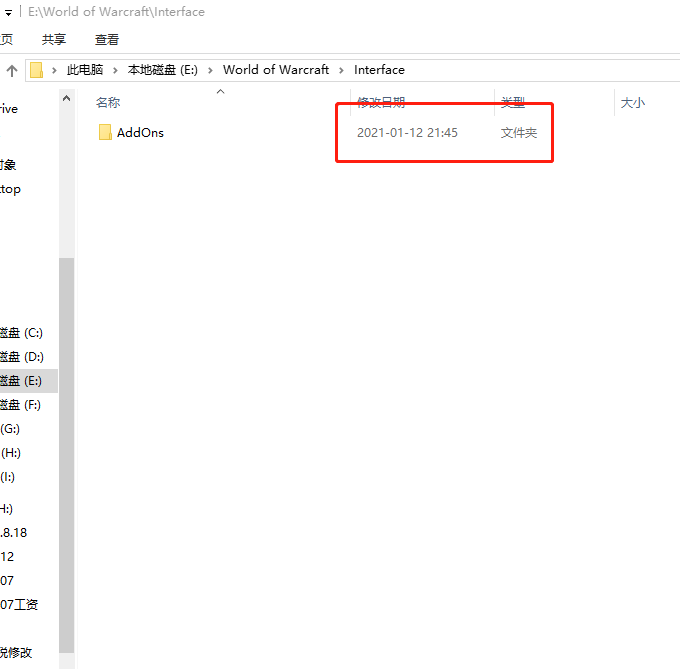Click the 2021-01-12 21:45 date cell

(x=407, y=133)
